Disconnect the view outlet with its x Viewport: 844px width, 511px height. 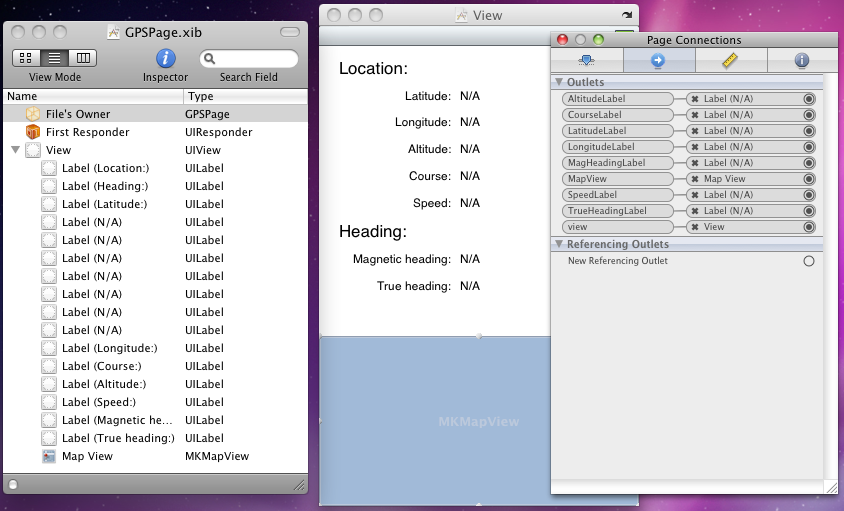click(695, 227)
